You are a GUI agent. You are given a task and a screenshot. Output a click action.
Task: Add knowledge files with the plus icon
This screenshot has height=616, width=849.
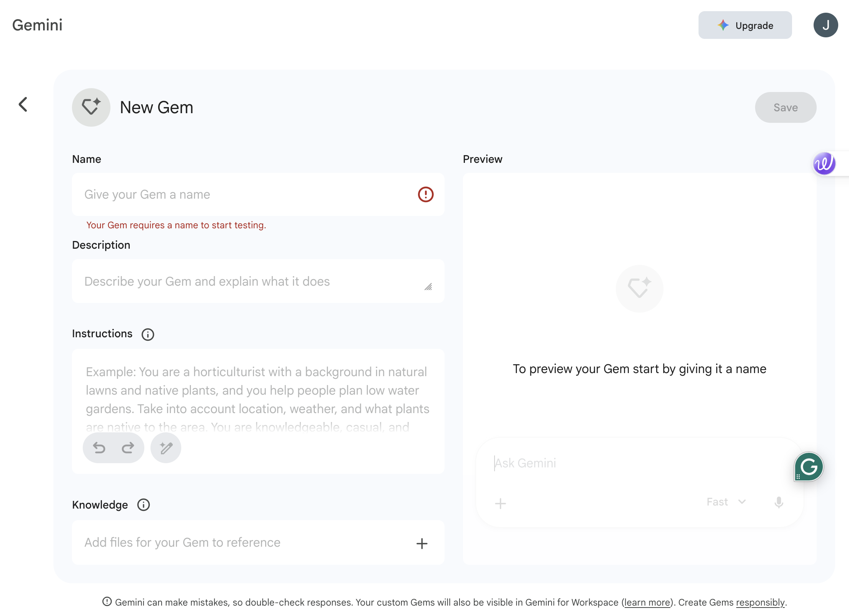[422, 543]
